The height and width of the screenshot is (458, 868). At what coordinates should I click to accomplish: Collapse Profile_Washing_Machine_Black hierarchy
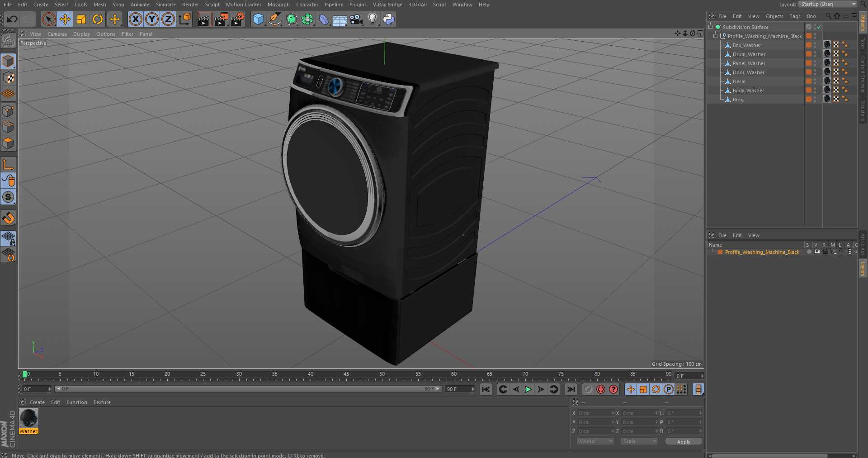[716, 36]
